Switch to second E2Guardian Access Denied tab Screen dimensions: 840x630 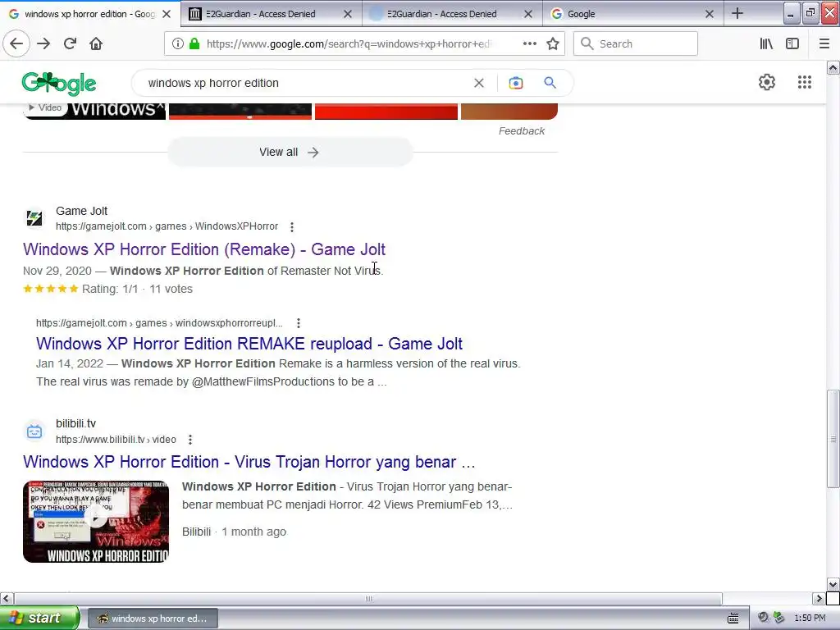pyautogui.click(x=453, y=14)
